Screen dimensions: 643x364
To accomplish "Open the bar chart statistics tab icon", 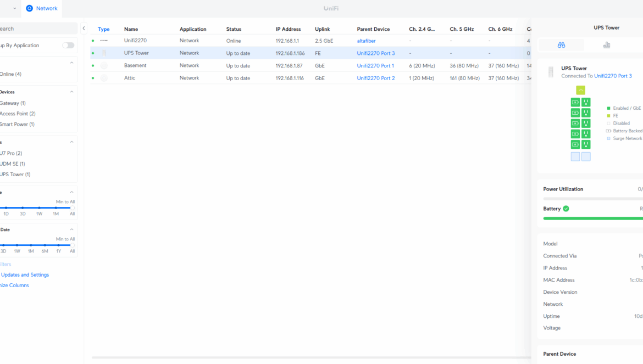I will 607,45.
